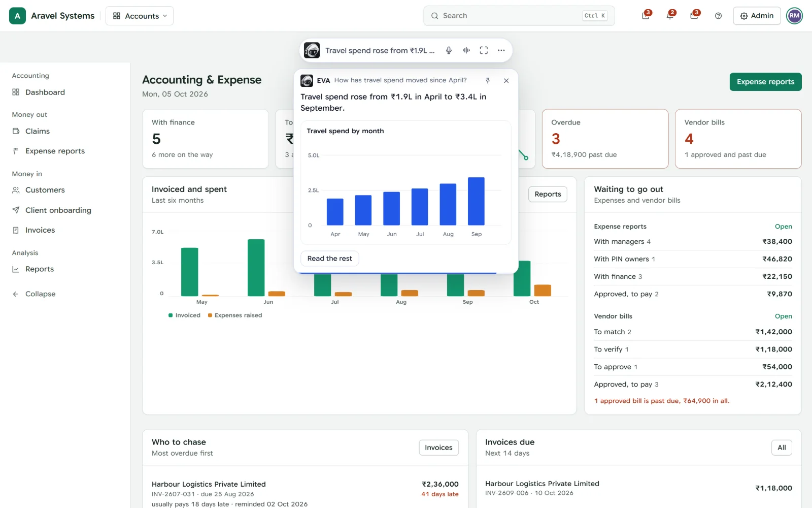The width and height of the screenshot is (812, 508).
Task: Open the Accounts module dropdown
Action: coord(140,16)
